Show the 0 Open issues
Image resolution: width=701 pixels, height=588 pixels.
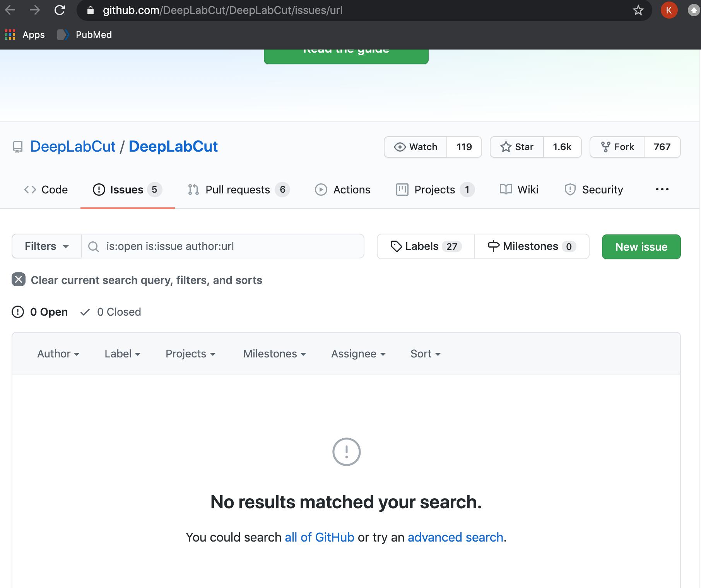coord(40,312)
